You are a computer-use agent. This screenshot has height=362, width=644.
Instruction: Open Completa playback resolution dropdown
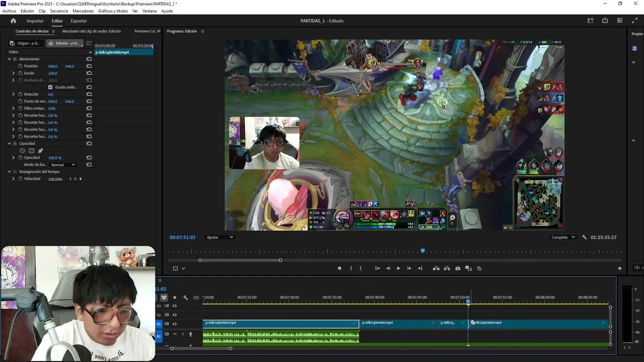(x=563, y=237)
